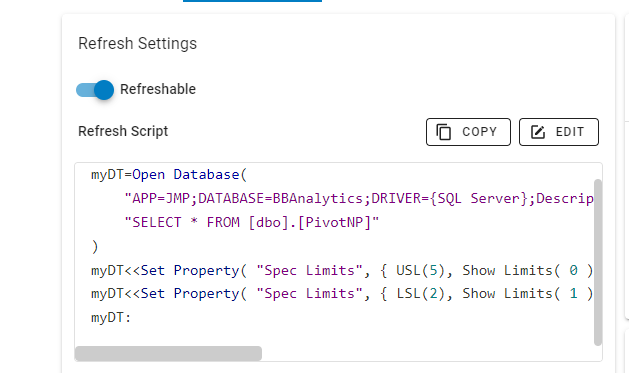Click the Refresh Settings heading

(138, 43)
